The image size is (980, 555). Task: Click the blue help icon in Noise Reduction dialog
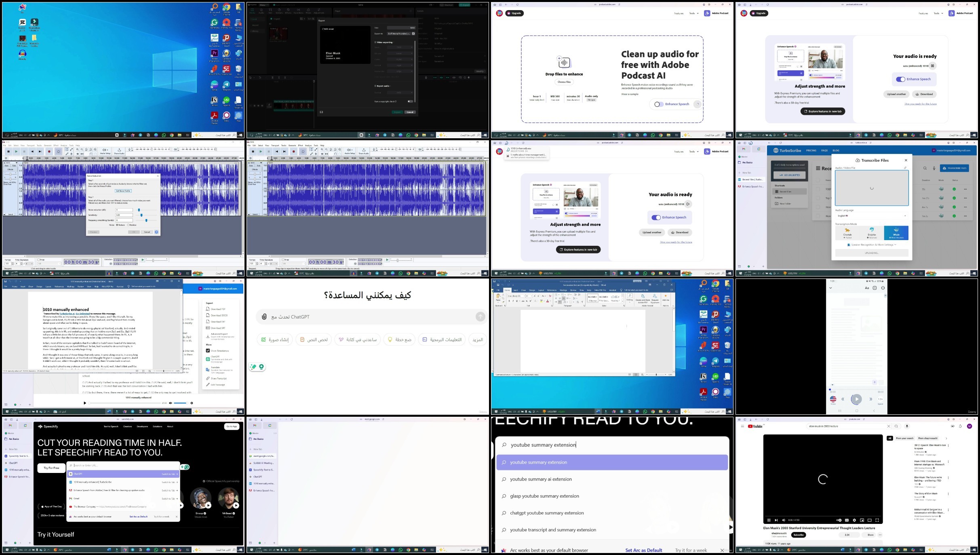point(156,232)
